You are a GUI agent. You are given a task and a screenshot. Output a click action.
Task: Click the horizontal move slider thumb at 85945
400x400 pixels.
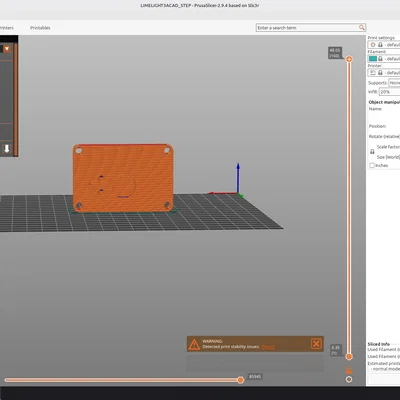(240, 380)
